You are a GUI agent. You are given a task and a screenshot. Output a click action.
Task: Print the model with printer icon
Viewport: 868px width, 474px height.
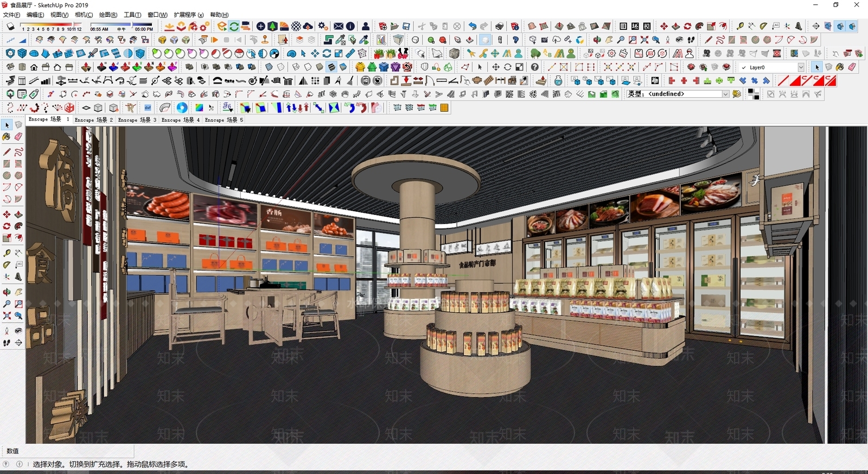500,26
